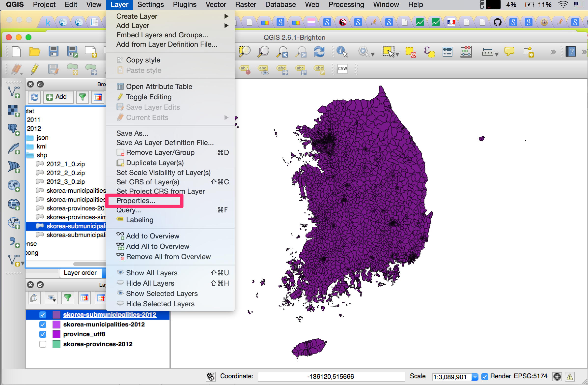Viewport: 588px width, 385px height.
Task: Click the Identify Features tool icon
Action: (x=342, y=52)
